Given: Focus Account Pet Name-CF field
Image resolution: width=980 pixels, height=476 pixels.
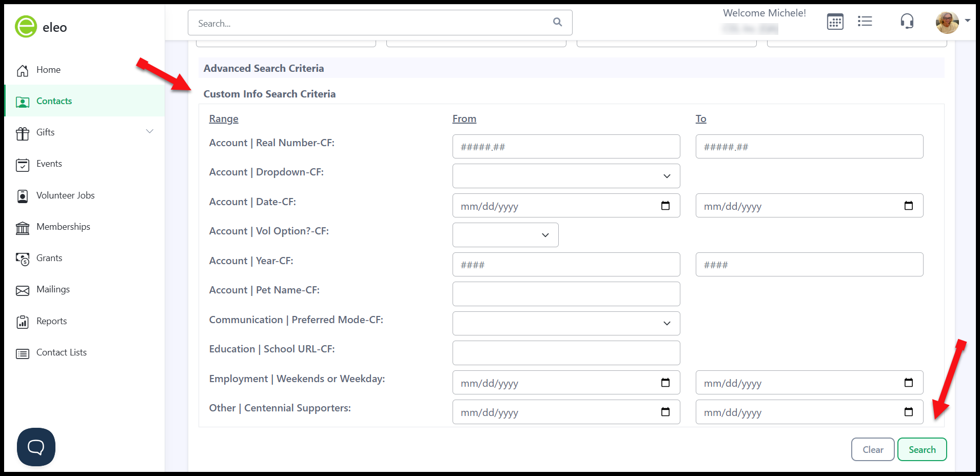Looking at the screenshot, I should tap(566, 294).
